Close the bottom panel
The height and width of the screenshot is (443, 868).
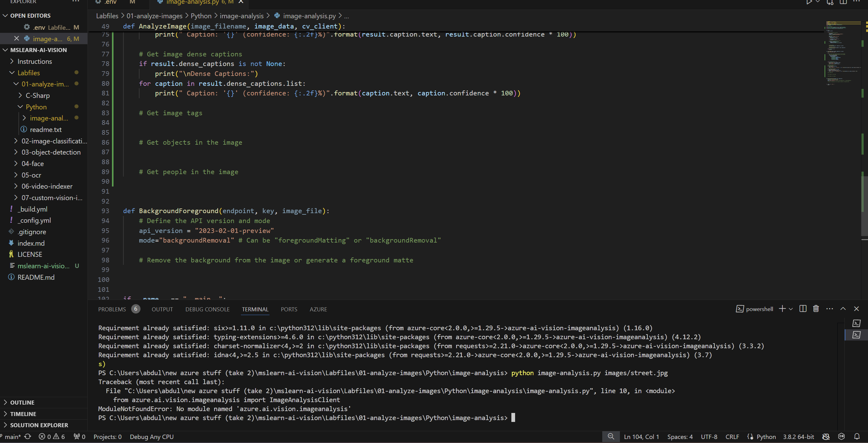(857, 309)
